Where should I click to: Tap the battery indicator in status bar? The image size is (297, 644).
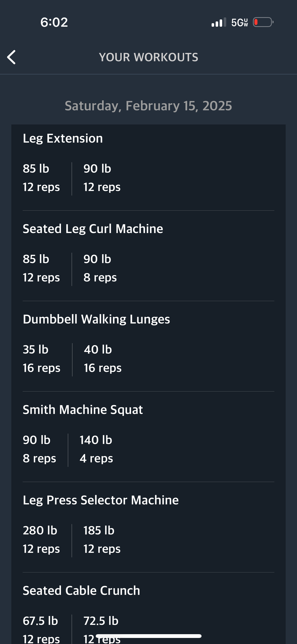pyautogui.click(x=263, y=22)
